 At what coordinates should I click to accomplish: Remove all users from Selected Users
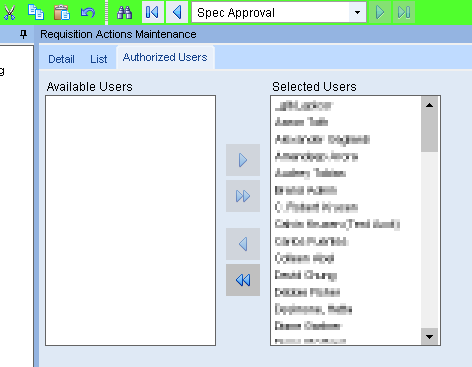243,280
